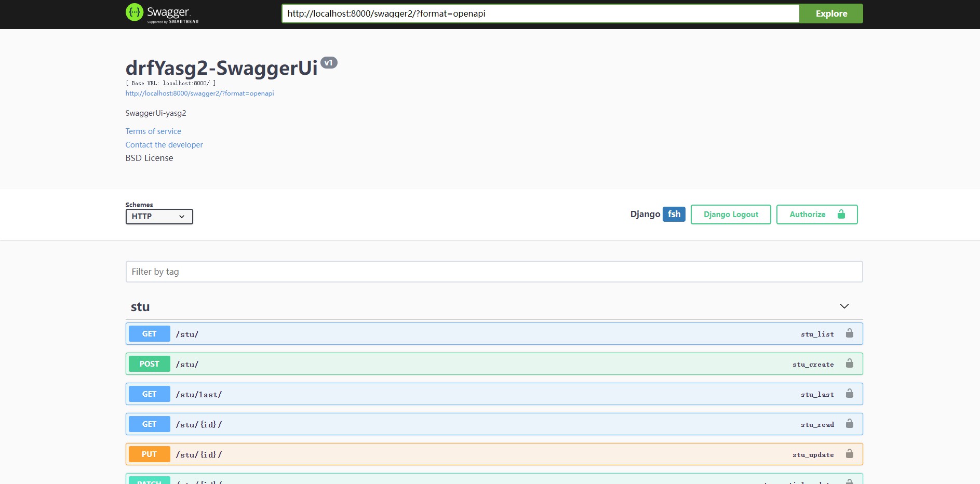Collapse the stu tag section chevron
Viewport: 980px width, 484px height.
[x=844, y=306]
